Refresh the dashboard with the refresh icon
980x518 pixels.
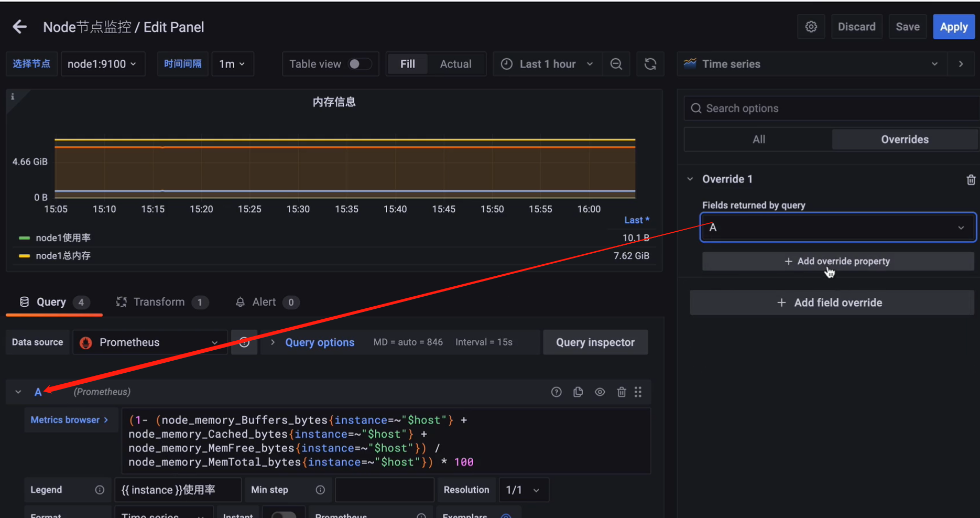tap(650, 63)
